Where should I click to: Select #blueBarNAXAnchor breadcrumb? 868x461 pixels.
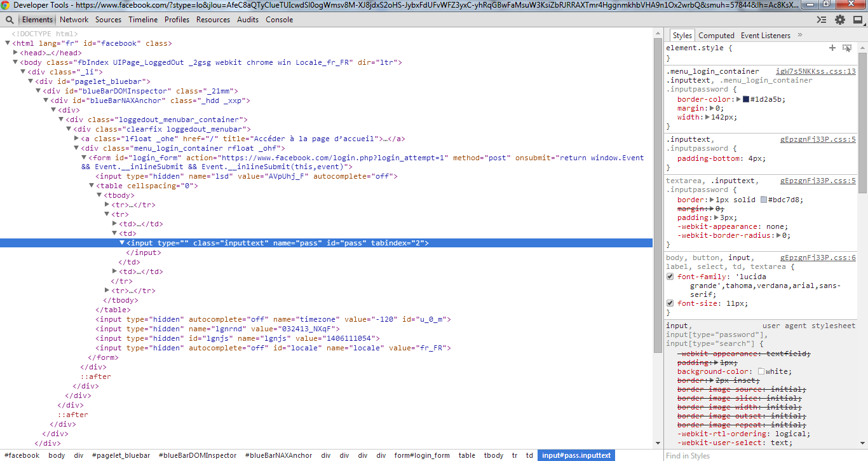(x=278, y=455)
